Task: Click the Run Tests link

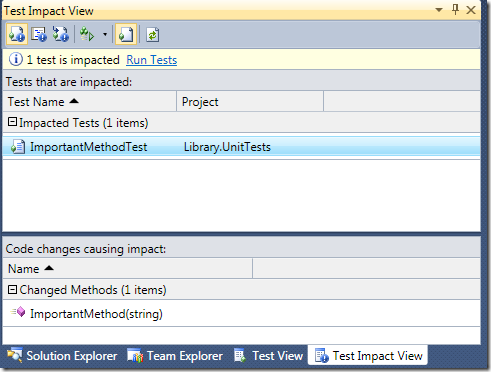Action: 152,60
